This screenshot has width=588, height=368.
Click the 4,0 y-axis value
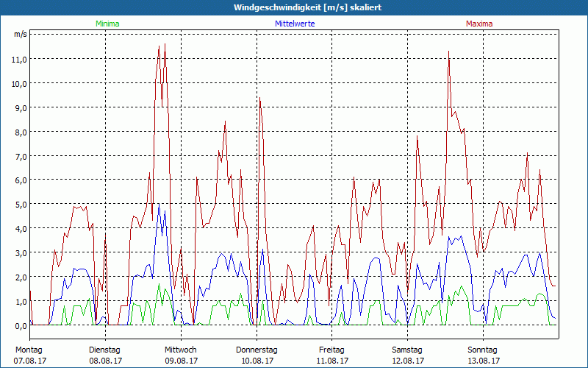coord(21,229)
